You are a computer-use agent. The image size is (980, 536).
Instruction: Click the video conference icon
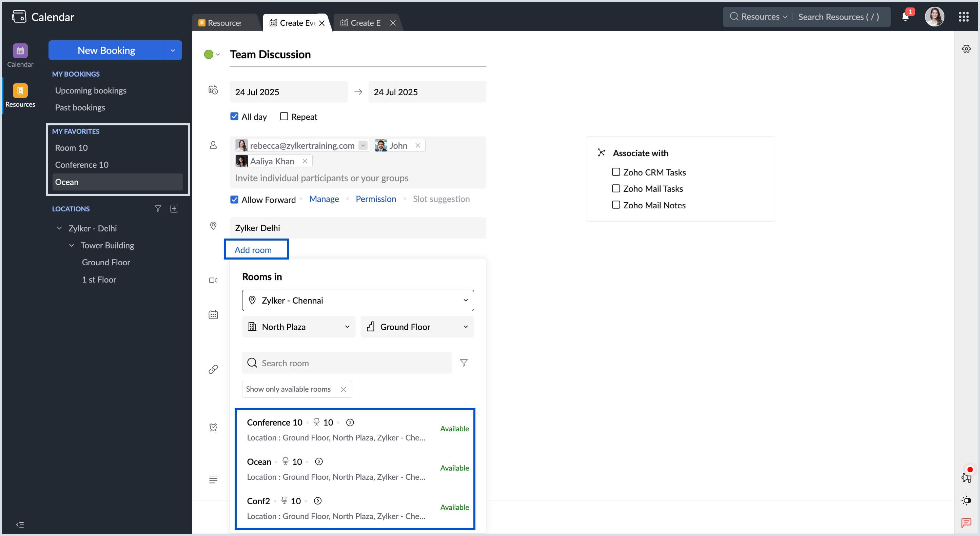213,280
